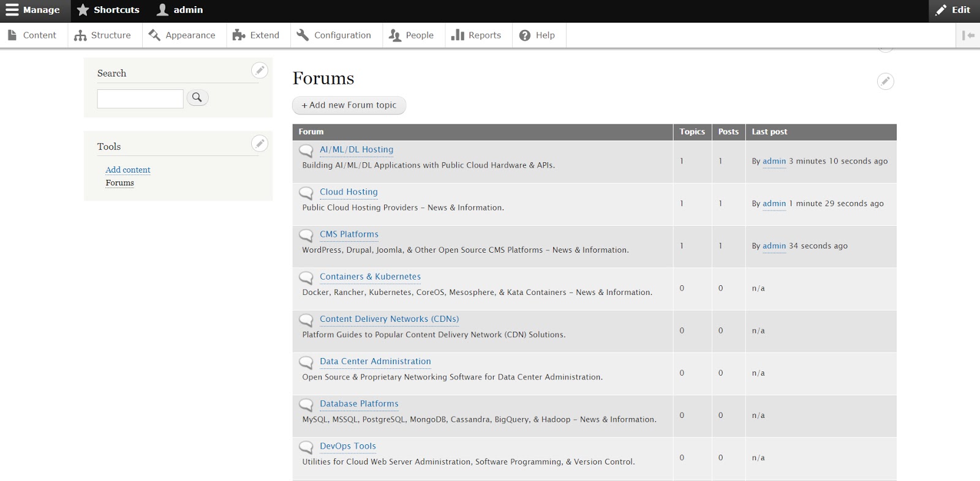Click the toolbar orientation toggle icon
The width and height of the screenshot is (980, 481).
(968, 35)
